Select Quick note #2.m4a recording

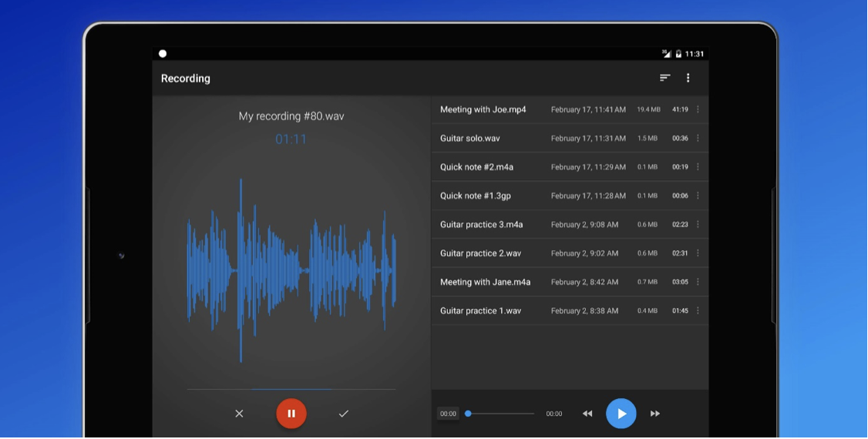(570, 167)
